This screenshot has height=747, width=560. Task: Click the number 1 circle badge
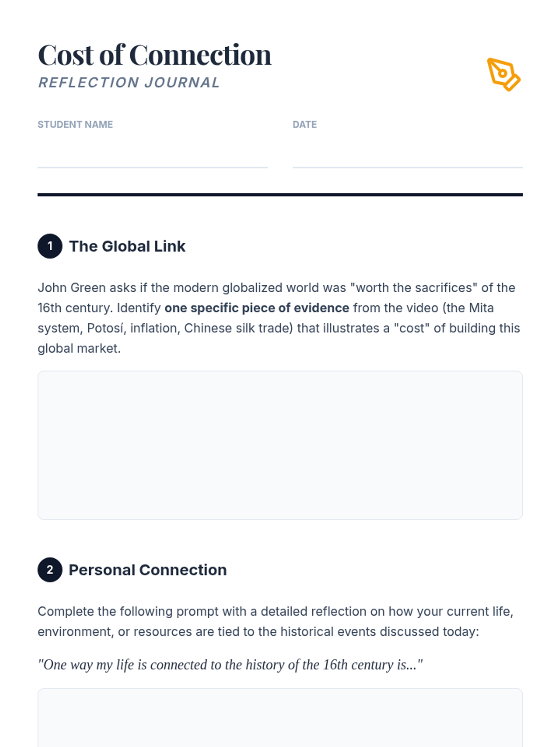(50, 246)
